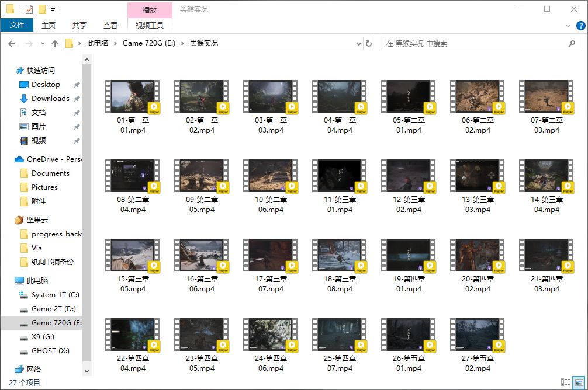This screenshot has width=588, height=390.
Task: Expand path chevron after 此电脑
Action: [x=115, y=43]
